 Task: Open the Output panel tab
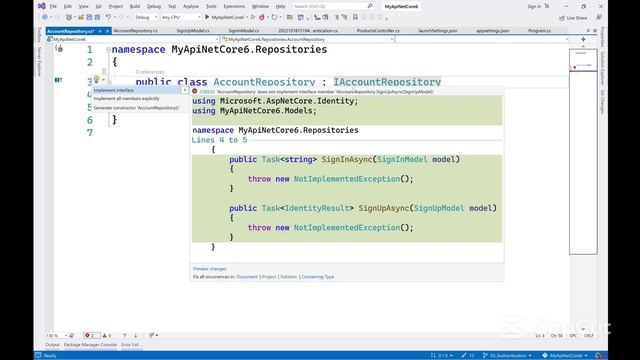click(52, 345)
